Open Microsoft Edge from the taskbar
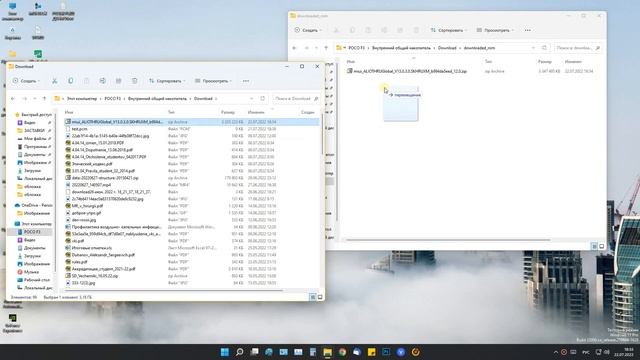Image resolution: width=640 pixels, height=360 pixels. pyautogui.click(x=269, y=352)
